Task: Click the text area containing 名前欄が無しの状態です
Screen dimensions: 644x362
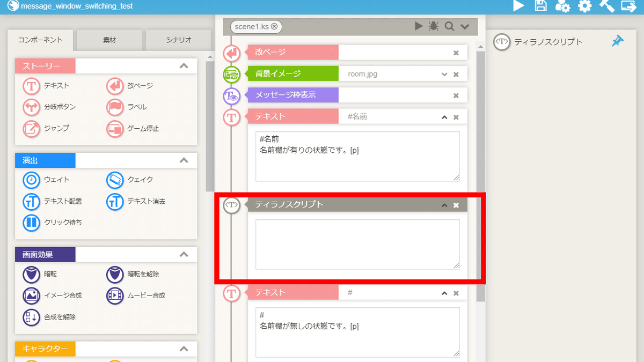Action: coord(357,332)
